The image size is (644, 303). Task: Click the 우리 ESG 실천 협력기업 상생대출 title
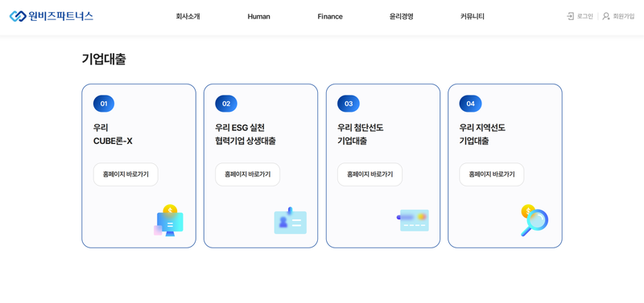tap(246, 134)
